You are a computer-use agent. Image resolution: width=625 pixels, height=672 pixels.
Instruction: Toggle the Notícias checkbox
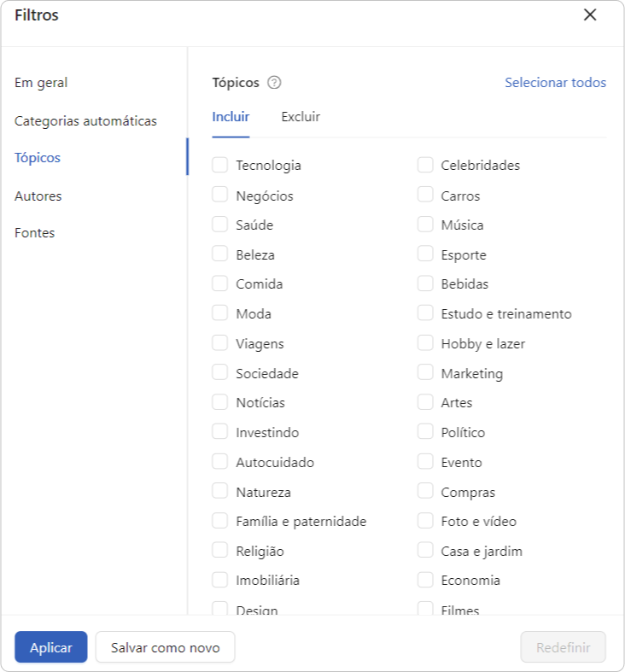[x=220, y=402]
